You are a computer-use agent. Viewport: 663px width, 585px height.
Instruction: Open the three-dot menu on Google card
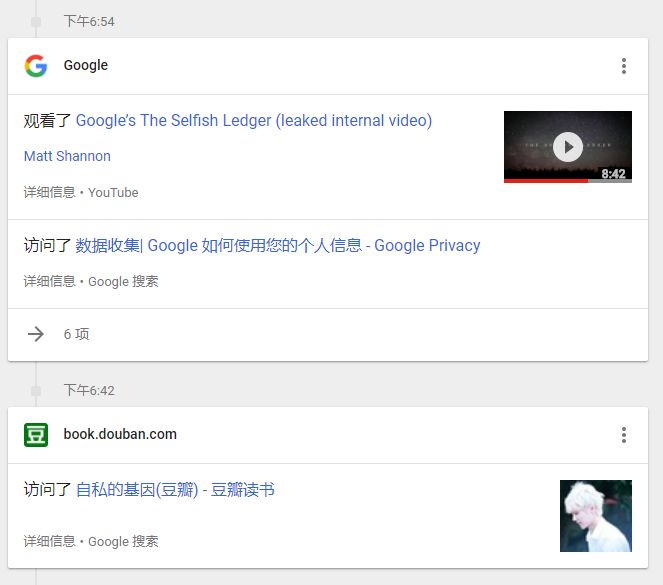point(624,66)
